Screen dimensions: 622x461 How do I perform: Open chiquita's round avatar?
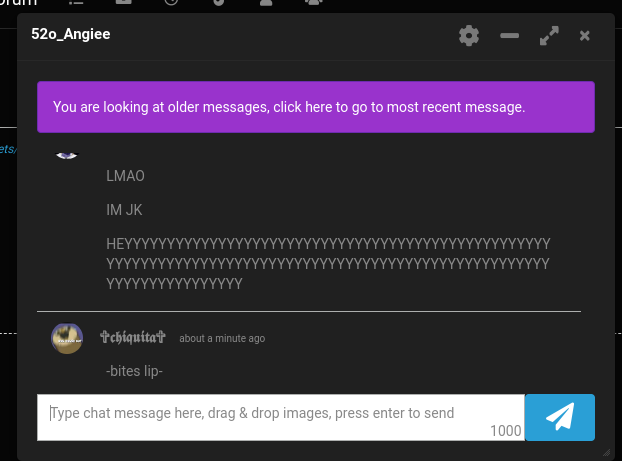click(x=67, y=338)
